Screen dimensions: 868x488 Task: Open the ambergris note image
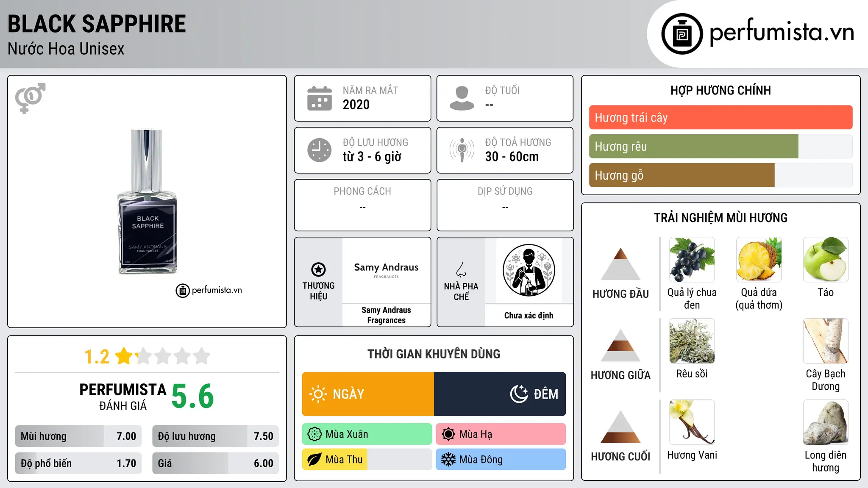(x=826, y=422)
